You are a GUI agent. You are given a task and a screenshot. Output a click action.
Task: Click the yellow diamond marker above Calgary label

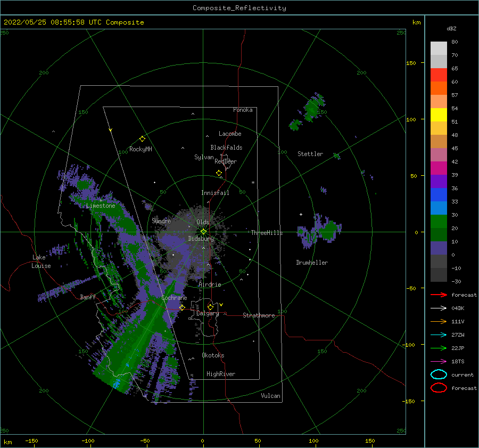tap(210, 307)
